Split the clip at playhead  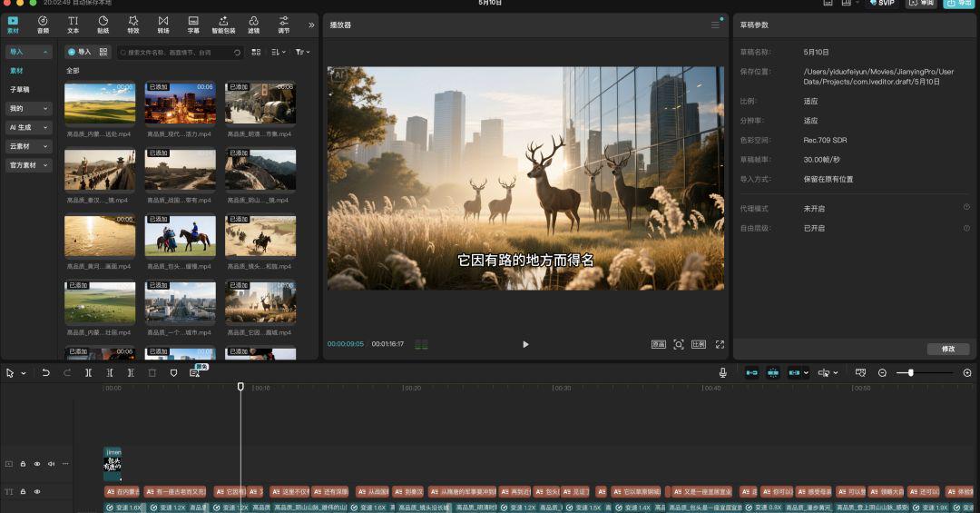(x=88, y=373)
